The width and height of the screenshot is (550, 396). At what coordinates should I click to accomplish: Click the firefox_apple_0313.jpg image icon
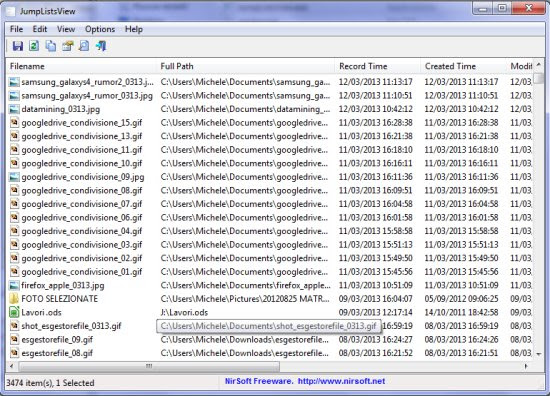pos(14,285)
